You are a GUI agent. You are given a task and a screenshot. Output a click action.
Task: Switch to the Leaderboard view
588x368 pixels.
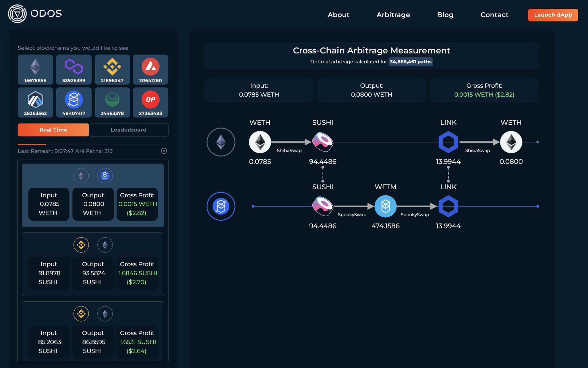point(128,130)
